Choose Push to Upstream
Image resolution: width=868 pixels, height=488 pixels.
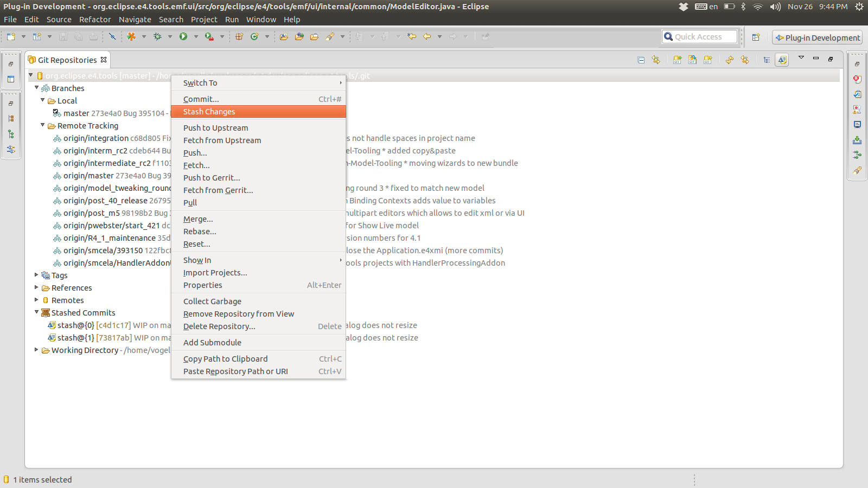tap(258, 128)
